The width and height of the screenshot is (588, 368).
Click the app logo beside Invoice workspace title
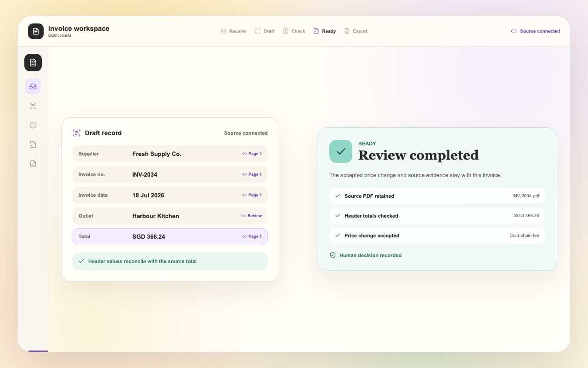point(36,31)
